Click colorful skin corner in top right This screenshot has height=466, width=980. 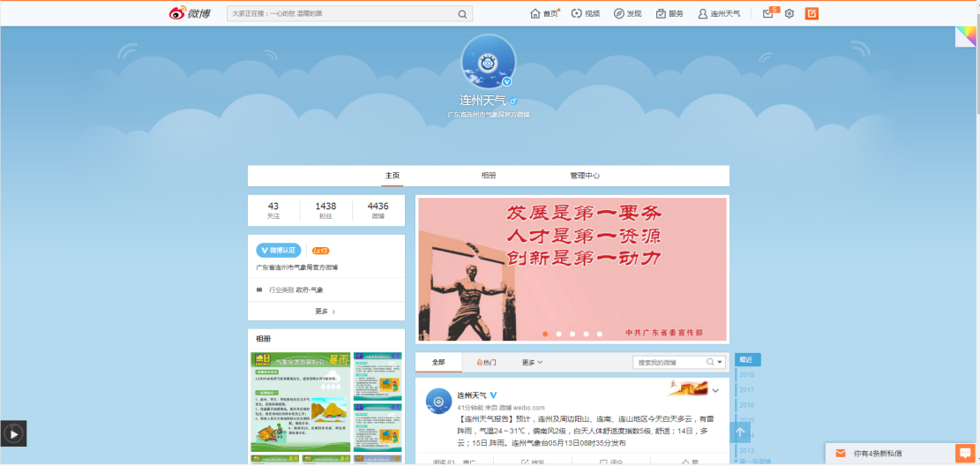point(967,36)
